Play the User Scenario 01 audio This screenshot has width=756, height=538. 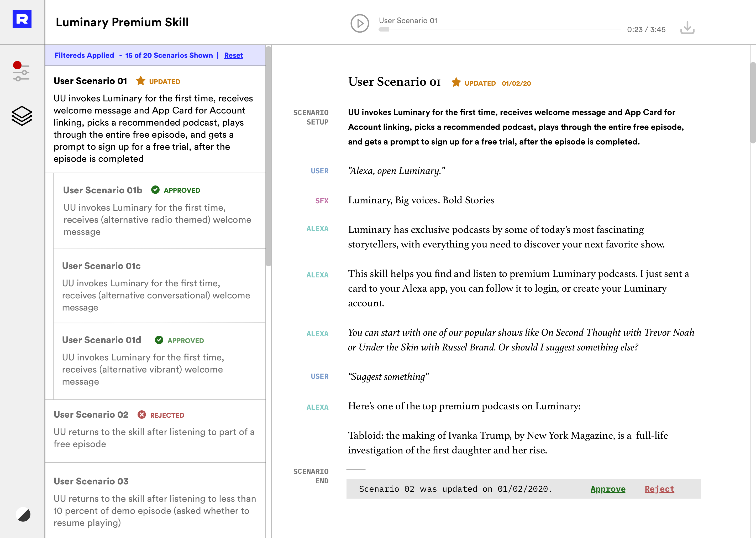[x=360, y=24]
